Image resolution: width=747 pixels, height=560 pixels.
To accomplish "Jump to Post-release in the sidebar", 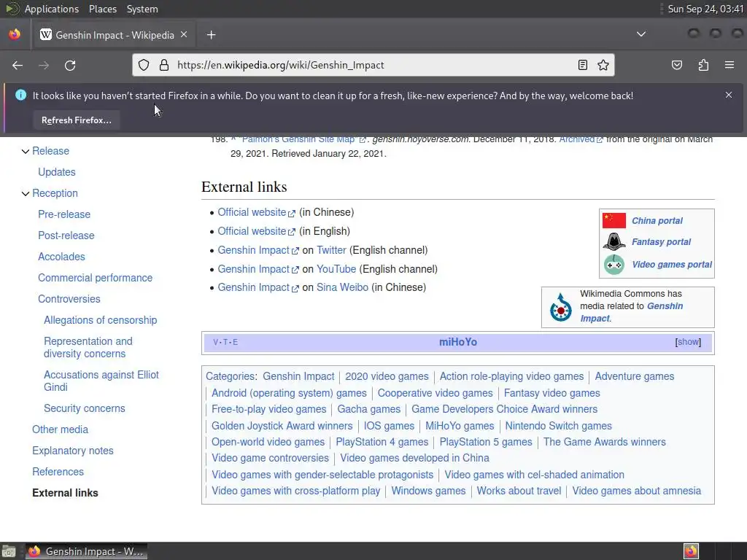I will 66,236.
